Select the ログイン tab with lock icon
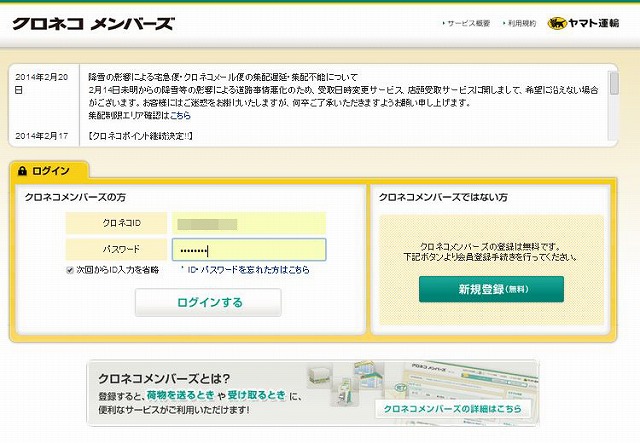 pos(48,171)
